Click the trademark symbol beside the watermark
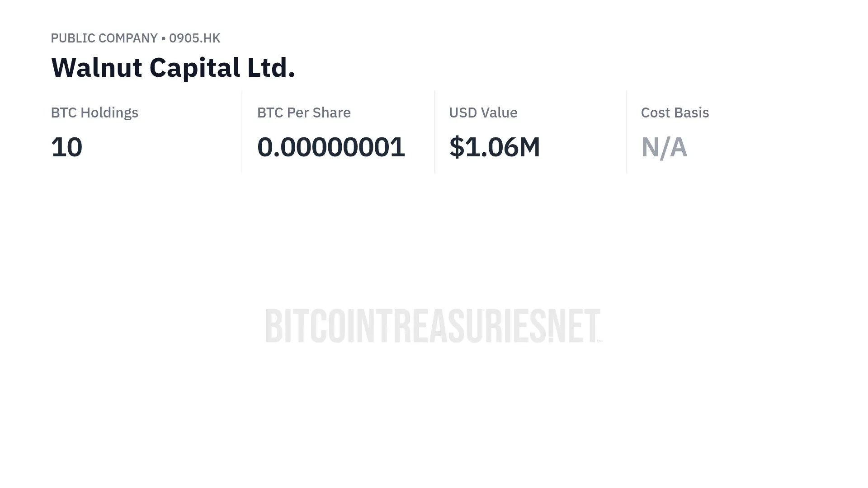The height and width of the screenshot is (488, 868). click(600, 341)
